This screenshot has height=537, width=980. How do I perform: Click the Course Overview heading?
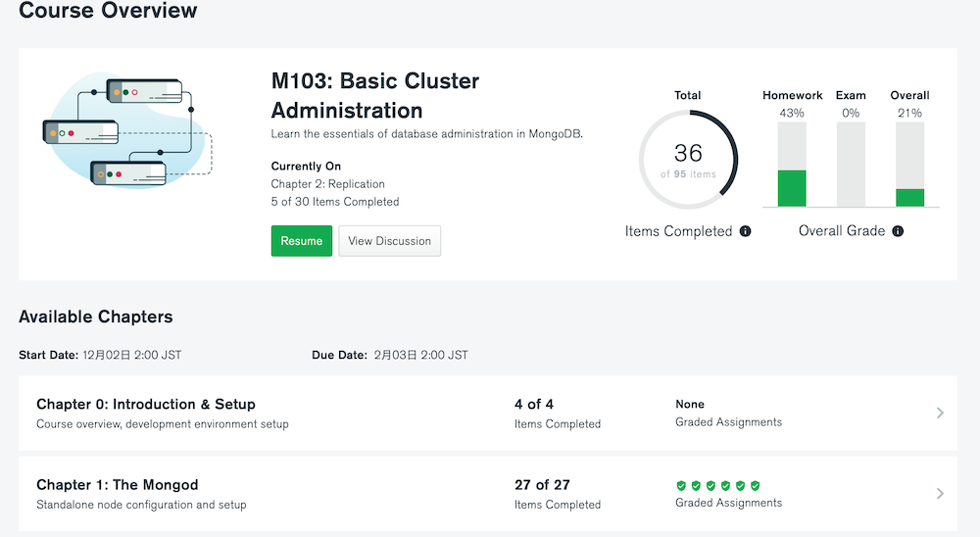[x=108, y=10]
